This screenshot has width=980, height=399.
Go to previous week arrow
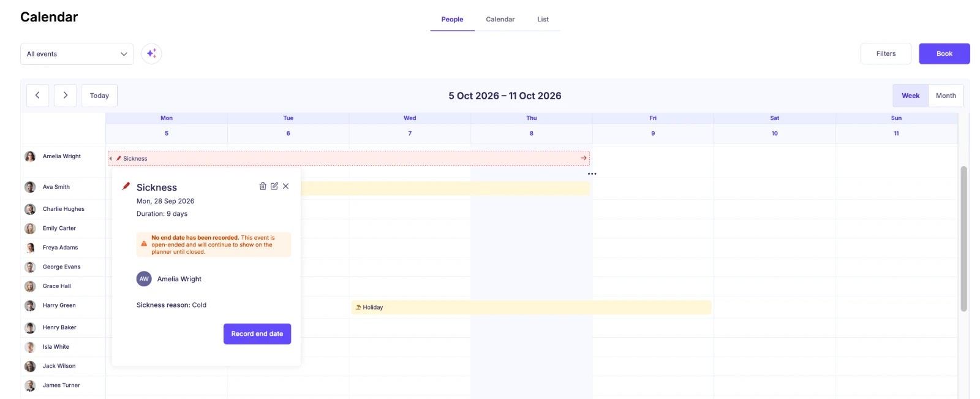[x=37, y=96]
